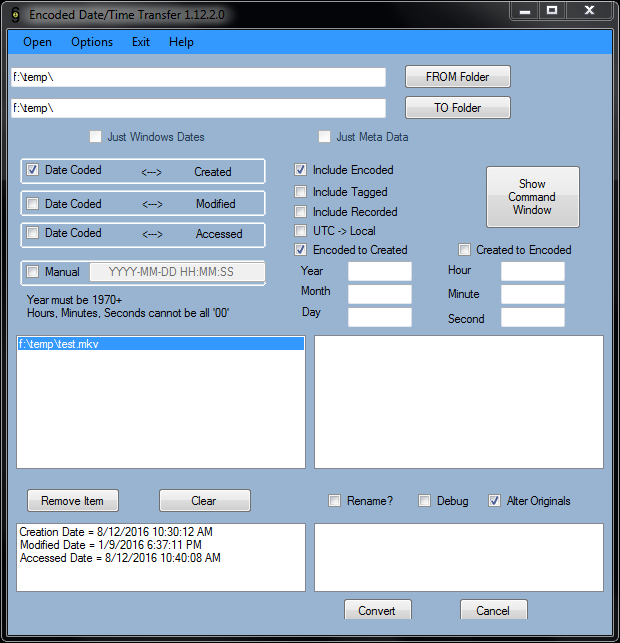Click the application icon in title bar
620x643 pixels.
pyautogui.click(x=15, y=15)
